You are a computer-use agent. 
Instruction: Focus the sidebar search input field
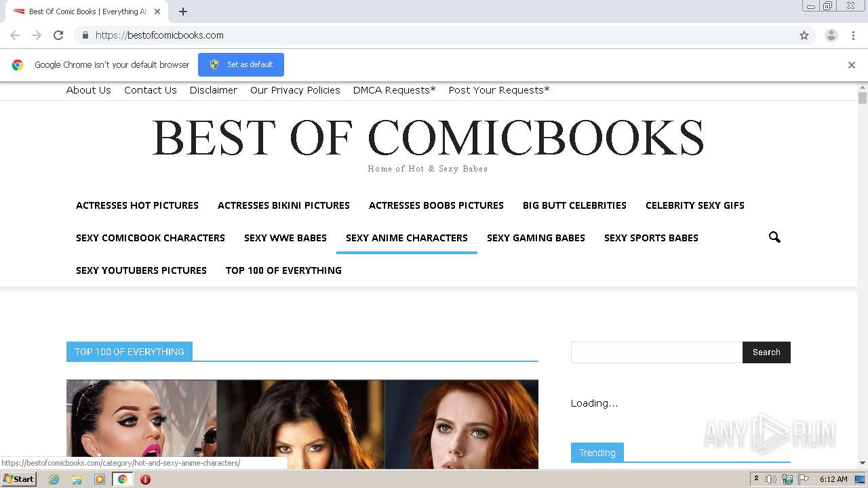coord(656,352)
